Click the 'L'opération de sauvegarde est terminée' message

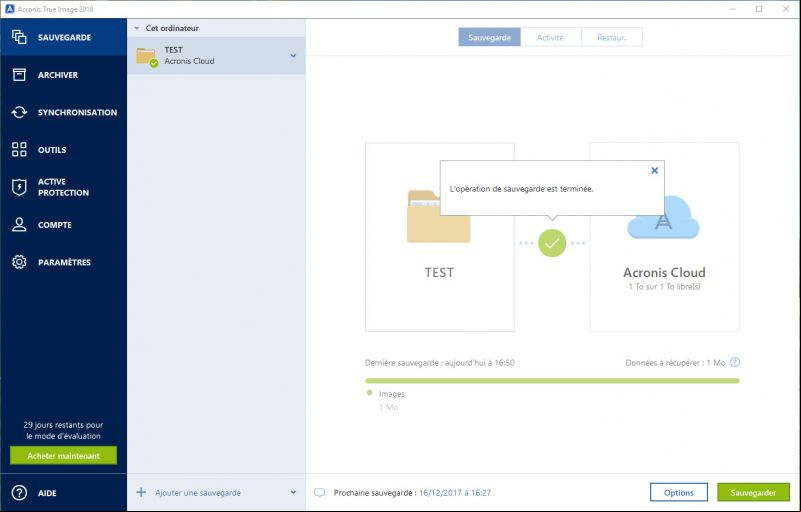tap(522, 189)
